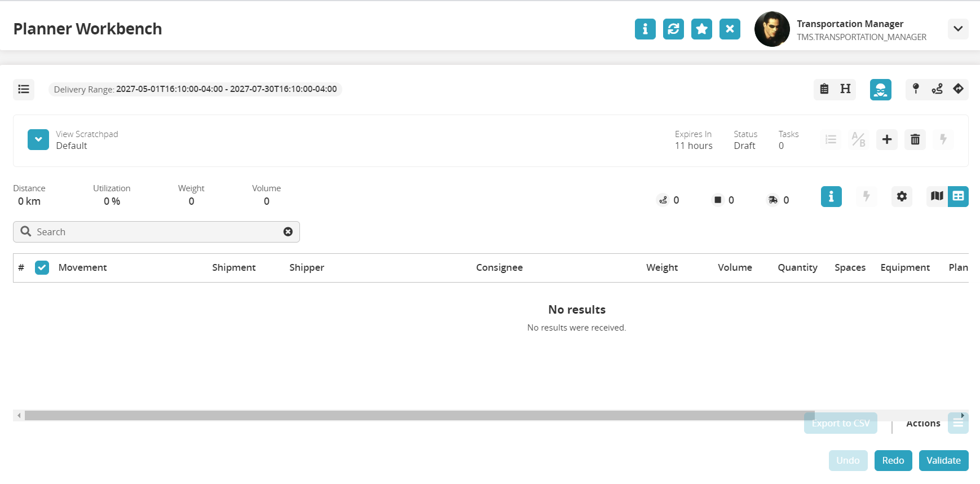
Task: Open the info icon next to the gear
Action: (831, 196)
